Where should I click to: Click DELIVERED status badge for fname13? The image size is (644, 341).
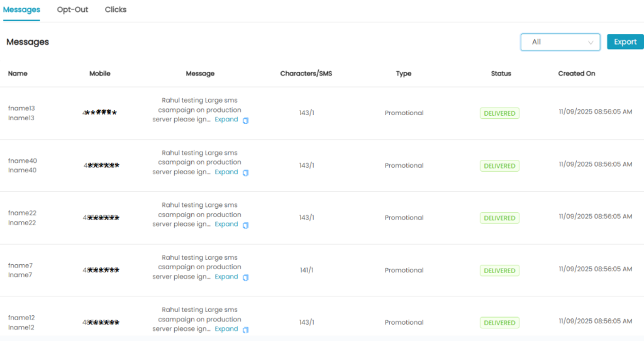point(499,114)
